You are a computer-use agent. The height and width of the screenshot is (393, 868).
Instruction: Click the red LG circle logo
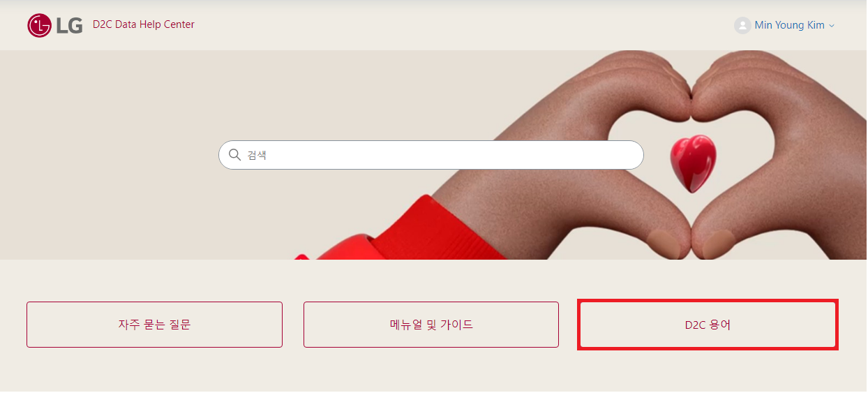point(40,26)
